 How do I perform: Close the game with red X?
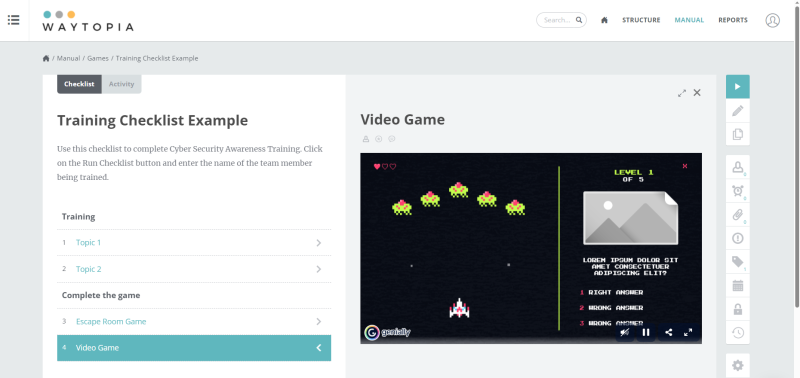(685, 166)
